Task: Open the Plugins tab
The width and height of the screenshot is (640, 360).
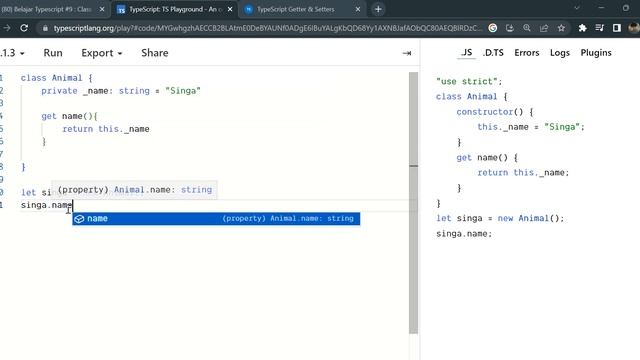Action: pyautogui.click(x=596, y=53)
